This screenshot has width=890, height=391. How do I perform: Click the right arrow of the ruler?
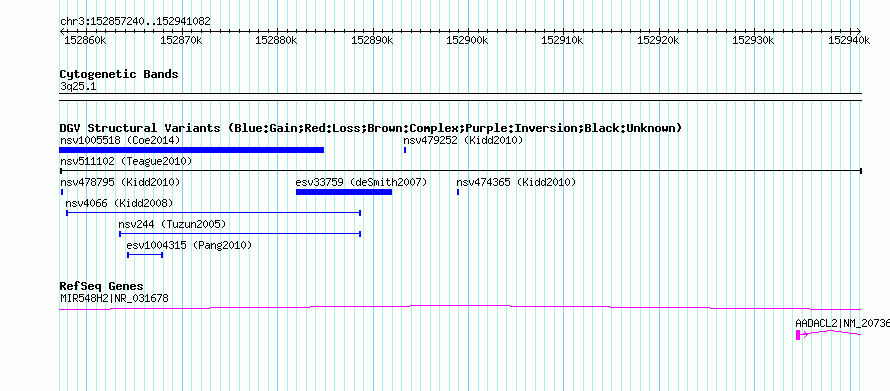[858, 31]
